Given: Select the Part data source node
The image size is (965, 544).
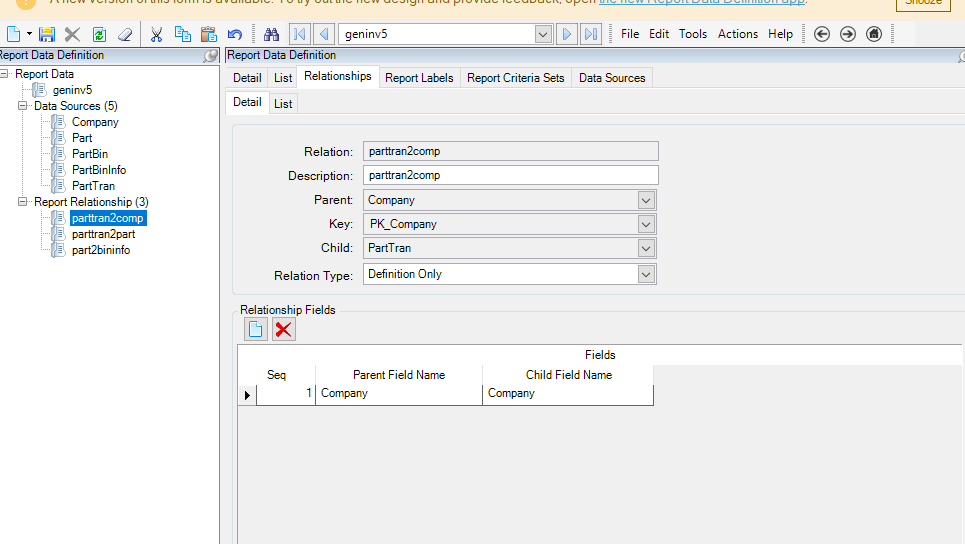Looking at the screenshot, I should point(82,138).
